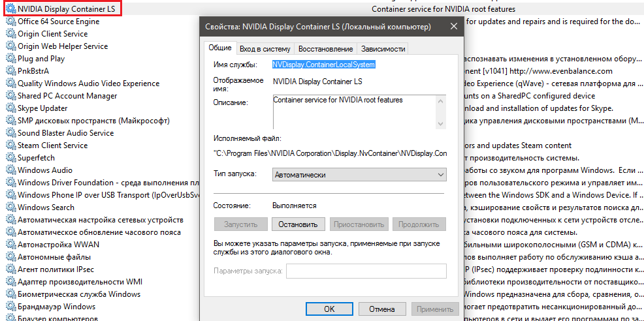Select the PnkBstrA service row
644x321 pixels.
pyautogui.click(x=33, y=71)
